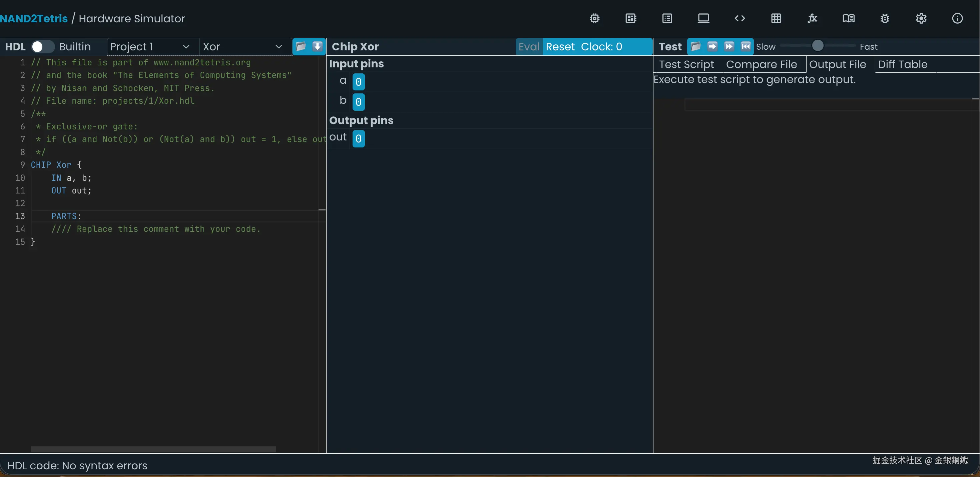This screenshot has height=477, width=980.
Task: Open the chip hardware simulator icon
Action: [594, 18]
